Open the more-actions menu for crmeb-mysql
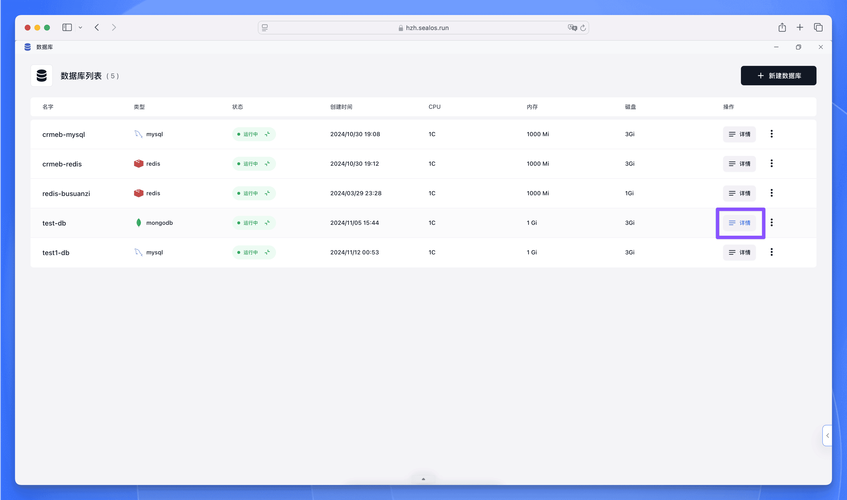Screen dimensions: 847x500 pyautogui.click(x=771, y=134)
